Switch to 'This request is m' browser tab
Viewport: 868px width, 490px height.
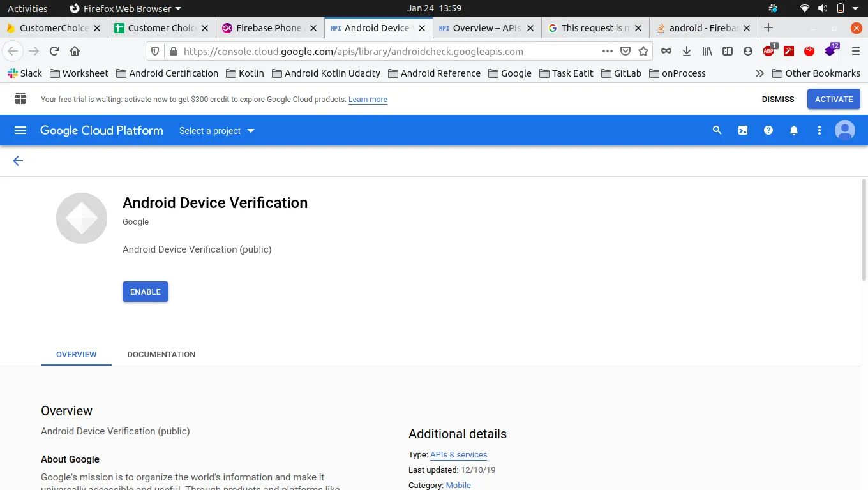pyautogui.click(x=595, y=27)
